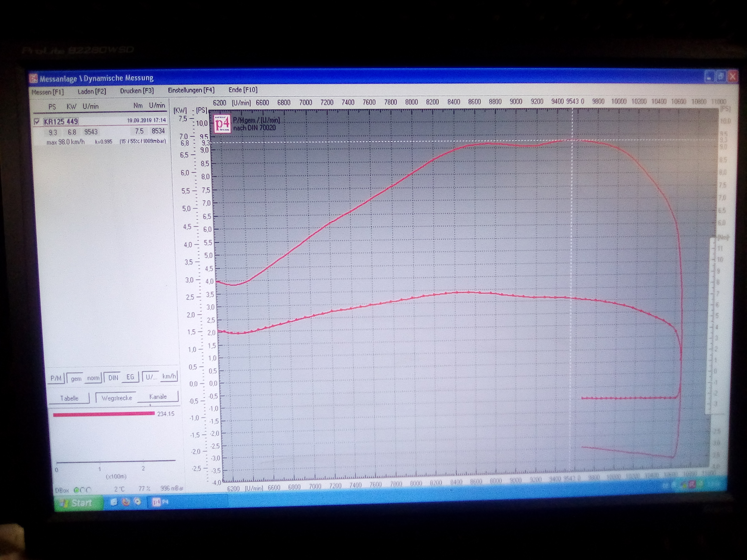Click the Show Desktop quick launch icon
Viewport: 747px width, 560px height.
pos(114,502)
